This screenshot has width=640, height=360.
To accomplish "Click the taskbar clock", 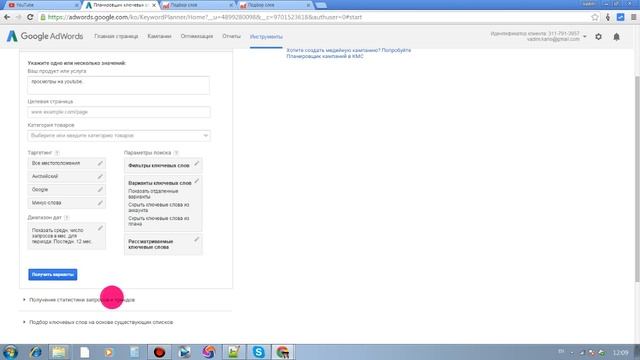I will tap(620, 352).
